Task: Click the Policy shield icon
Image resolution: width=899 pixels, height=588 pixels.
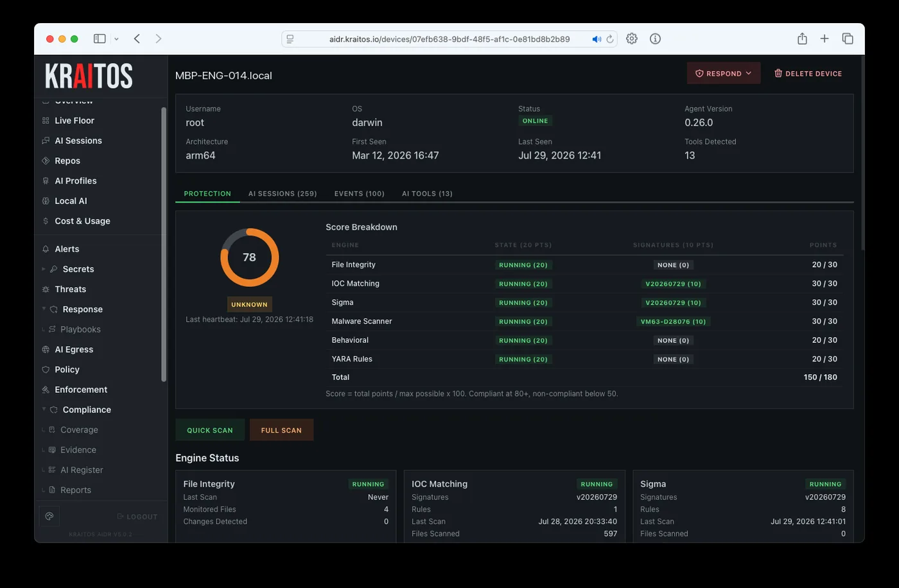Action: (x=46, y=370)
